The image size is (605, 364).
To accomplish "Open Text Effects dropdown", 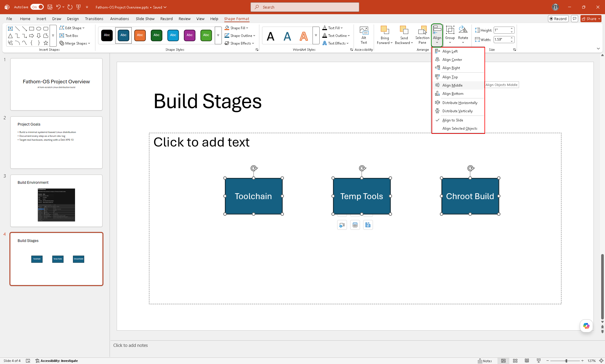I will point(336,43).
